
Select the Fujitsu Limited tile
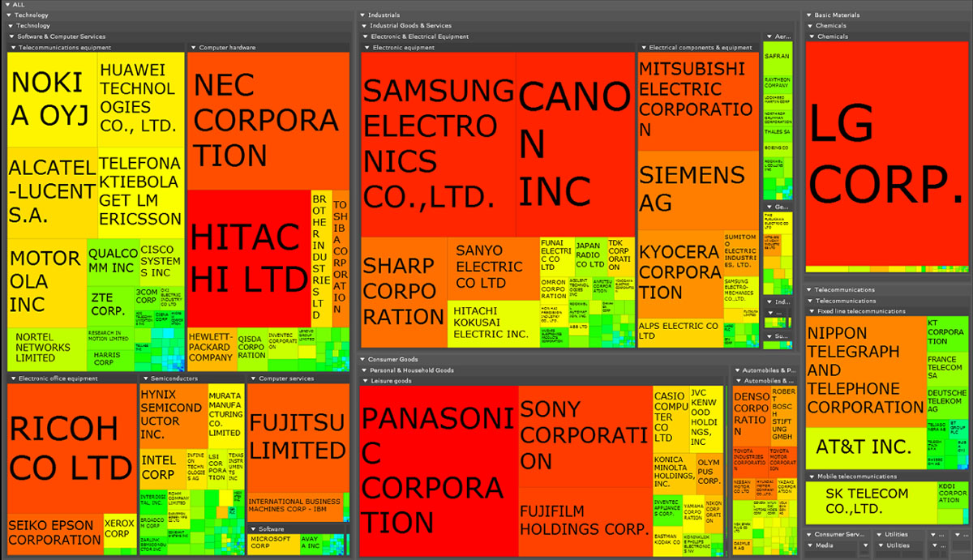298,436
